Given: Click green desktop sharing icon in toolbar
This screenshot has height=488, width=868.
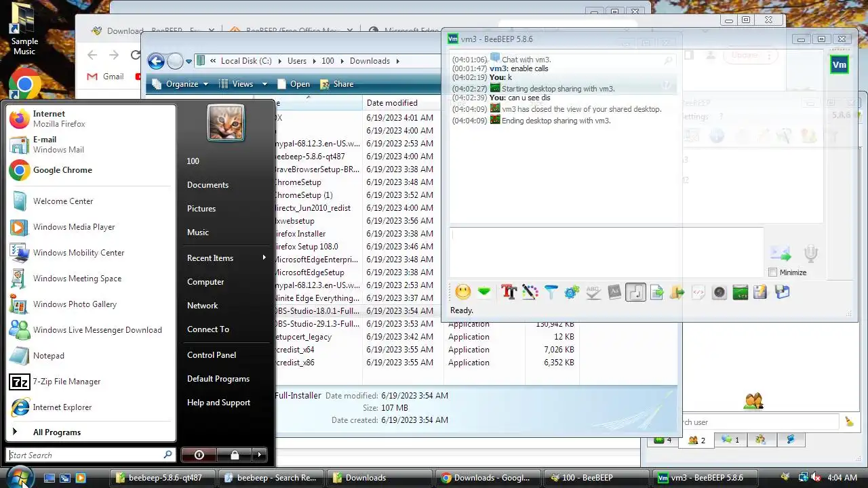Looking at the screenshot, I should (x=741, y=292).
